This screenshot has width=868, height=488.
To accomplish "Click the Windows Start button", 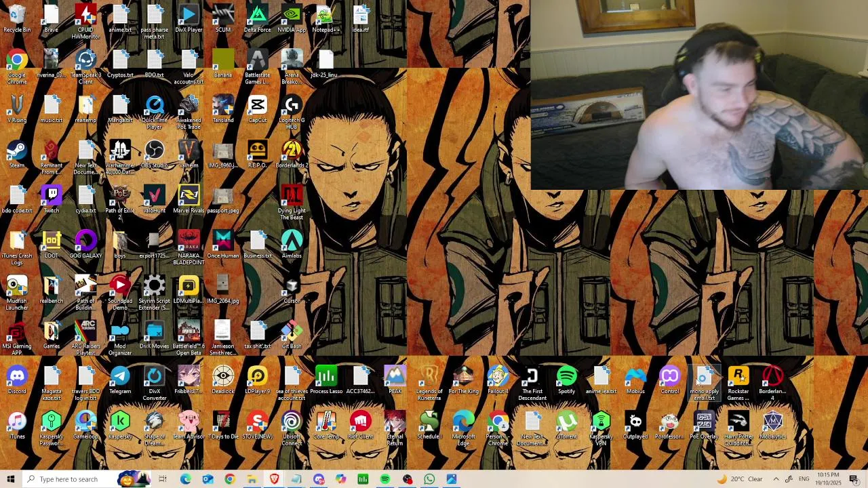I will tap(11, 479).
